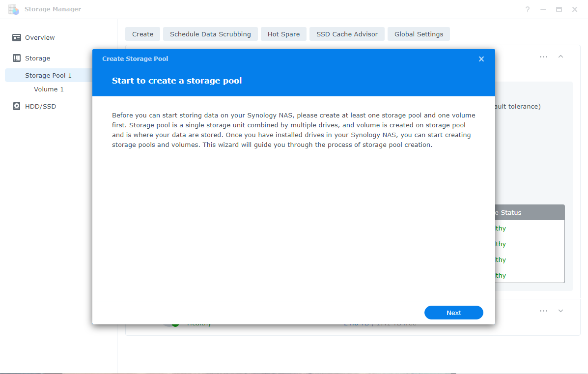This screenshot has height=374, width=588.
Task: Click the Create button
Action: (142, 34)
